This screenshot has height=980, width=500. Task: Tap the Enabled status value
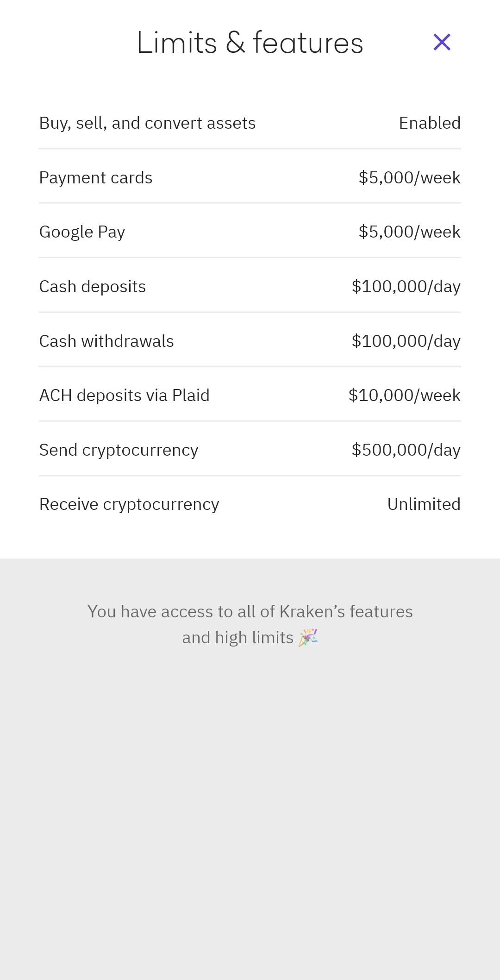[430, 123]
